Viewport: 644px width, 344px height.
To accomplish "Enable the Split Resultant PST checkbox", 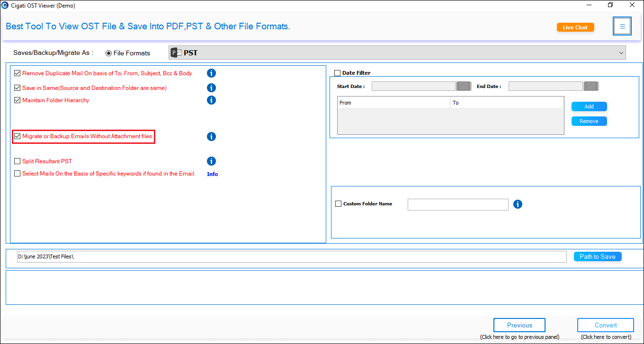I will (18, 161).
